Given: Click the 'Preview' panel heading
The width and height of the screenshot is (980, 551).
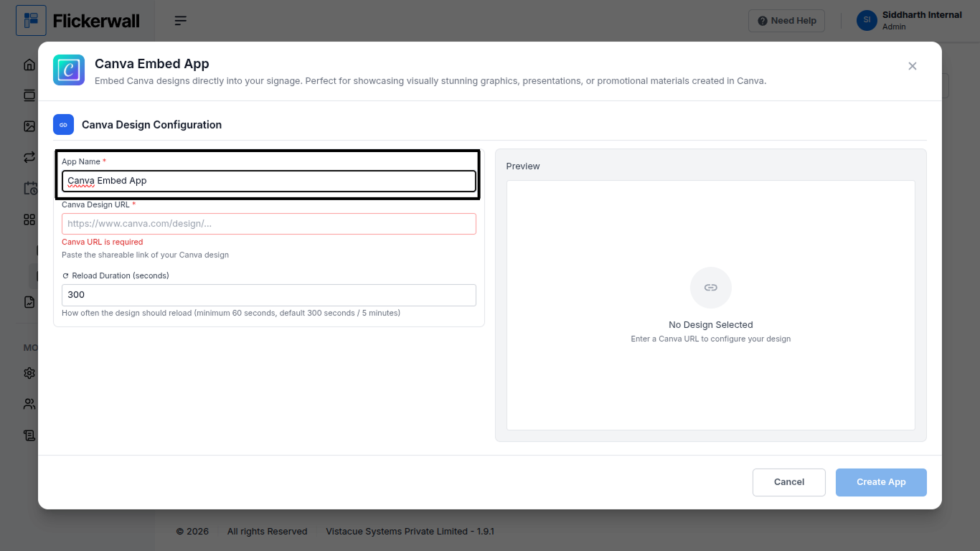Looking at the screenshot, I should (x=523, y=166).
